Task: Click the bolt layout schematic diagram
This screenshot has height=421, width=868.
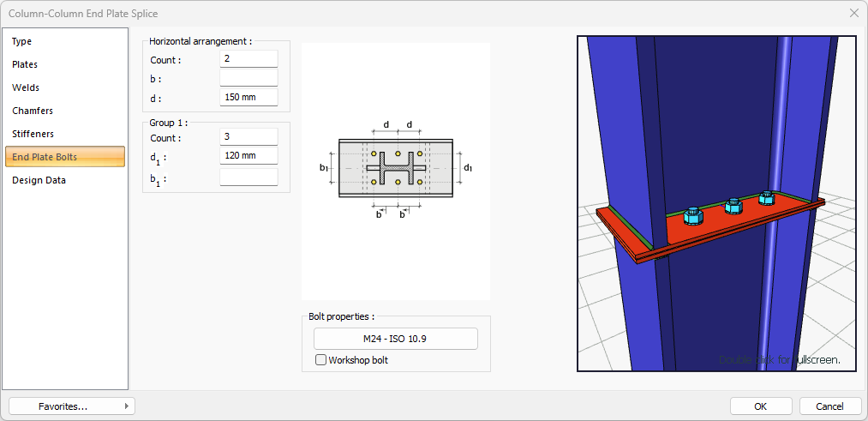Action: pyautogui.click(x=395, y=169)
